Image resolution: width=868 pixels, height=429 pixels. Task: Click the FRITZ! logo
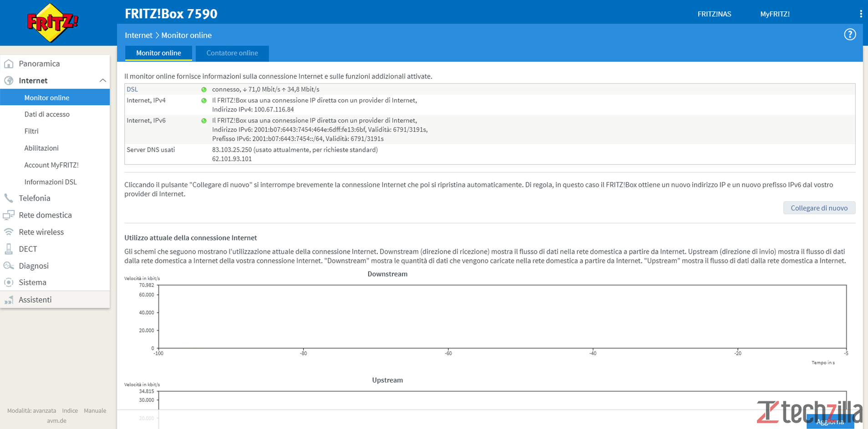coord(53,23)
